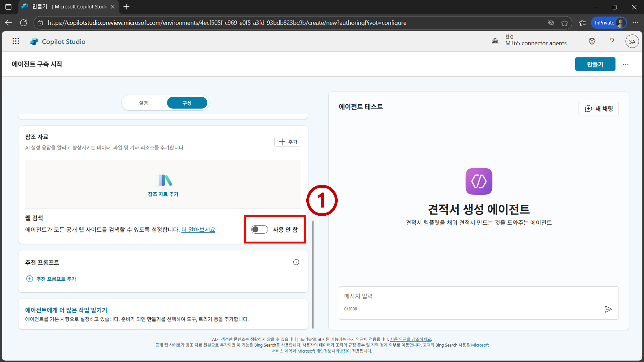Add page to favorites star icon
This screenshot has height=362, width=644.
pyautogui.click(x=564, y=23)
